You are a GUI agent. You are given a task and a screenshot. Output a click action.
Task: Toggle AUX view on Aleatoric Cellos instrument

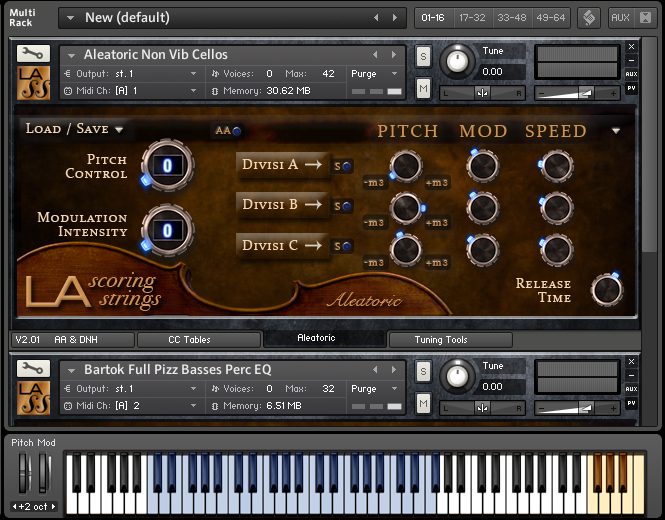(631, 74)
